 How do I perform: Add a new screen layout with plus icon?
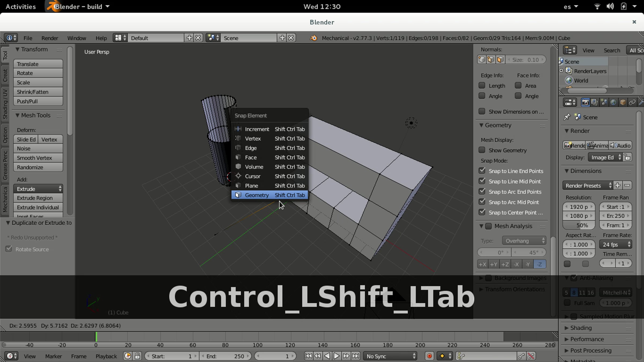pos(189,38)
